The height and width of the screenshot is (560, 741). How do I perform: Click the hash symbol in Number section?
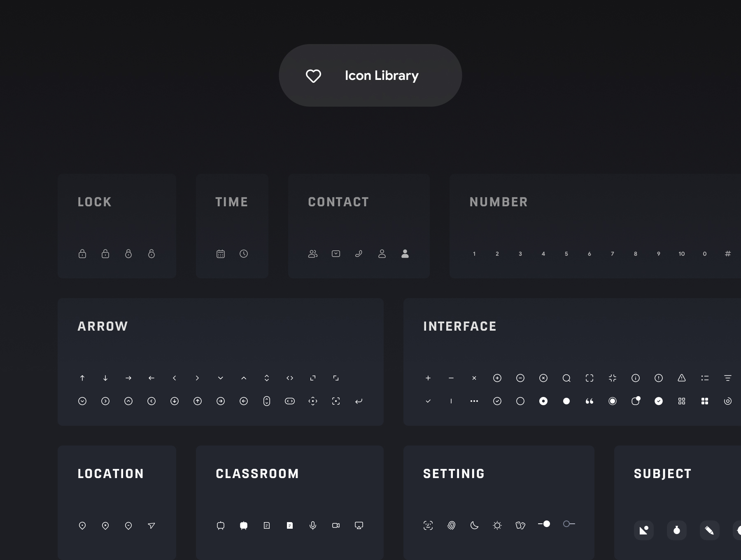pos(728,254)
